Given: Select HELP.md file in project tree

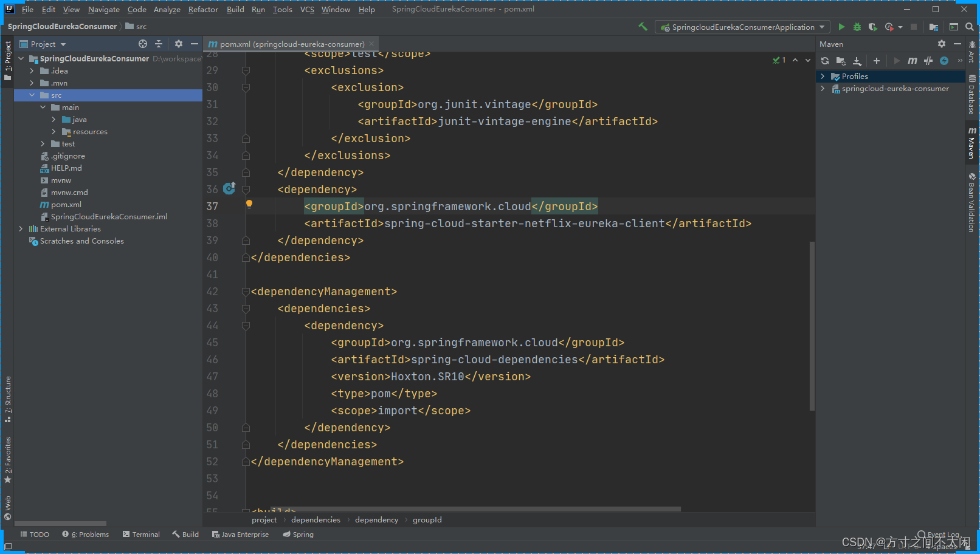Looking at the screenshot, I should (x=66, y=168).
